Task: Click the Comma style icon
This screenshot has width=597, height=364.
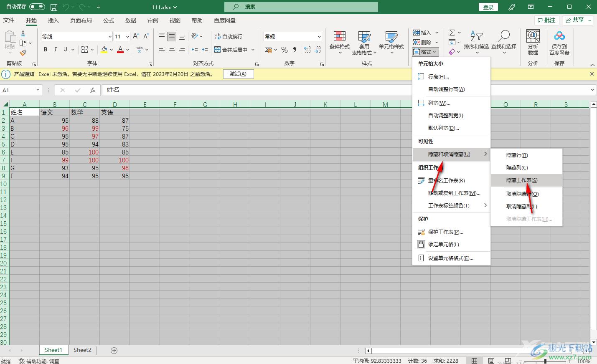Action: tap(295, 50)
